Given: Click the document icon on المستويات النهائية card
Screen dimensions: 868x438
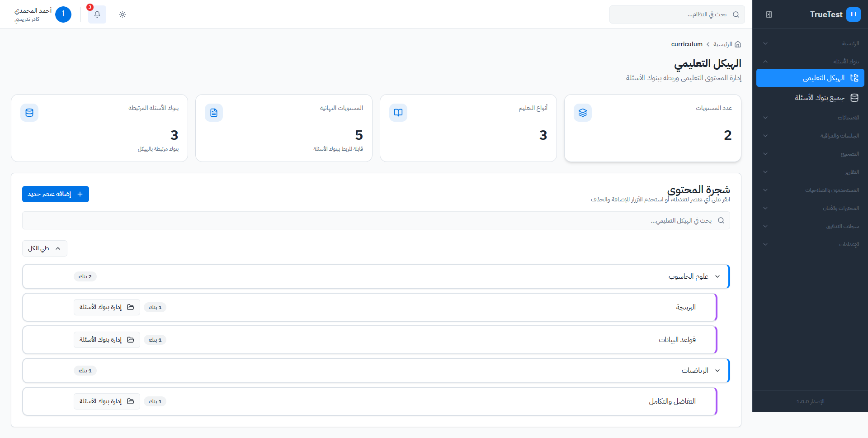Looking at the screenshot, I should tap(214, 113).
